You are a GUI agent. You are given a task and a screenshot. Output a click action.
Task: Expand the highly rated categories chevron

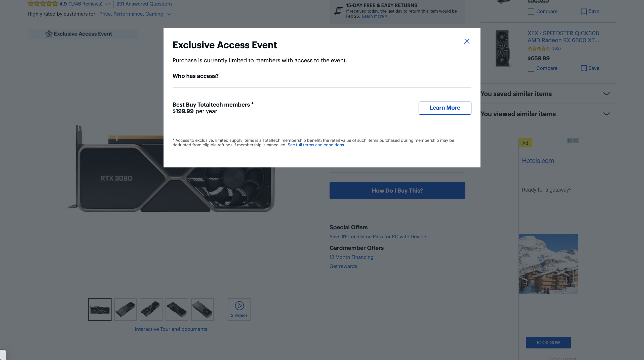tap(169, 14)
